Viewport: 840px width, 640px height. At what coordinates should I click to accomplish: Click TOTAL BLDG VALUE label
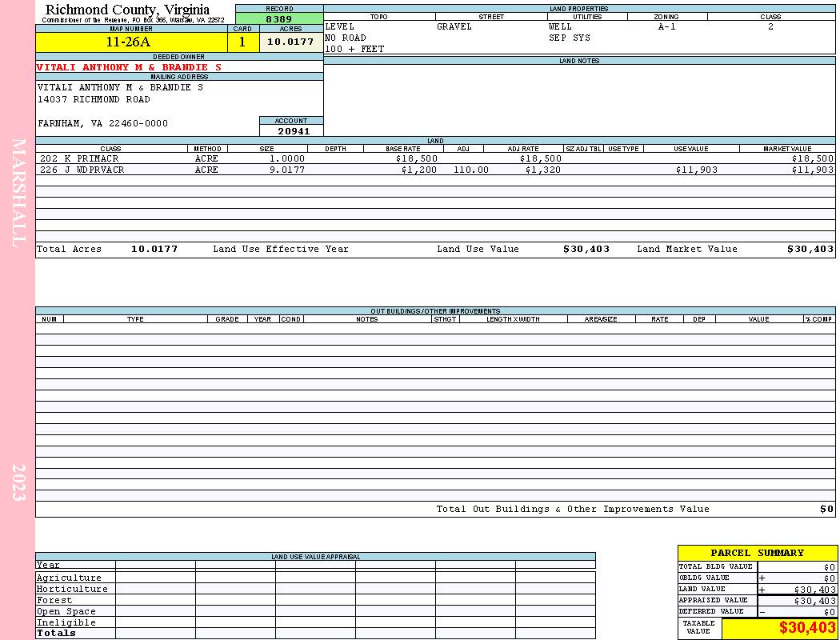pyautogui.click(x=716, y=566)
